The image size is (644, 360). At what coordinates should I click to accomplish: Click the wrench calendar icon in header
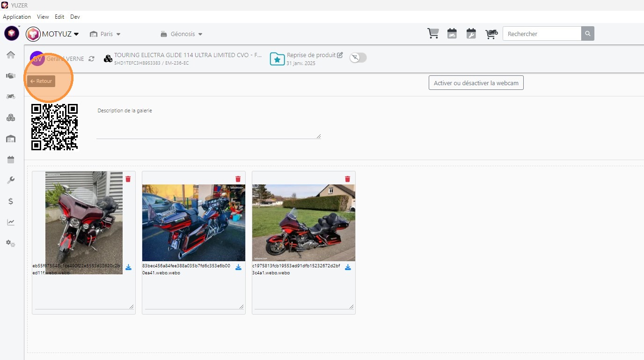[471, 34]
